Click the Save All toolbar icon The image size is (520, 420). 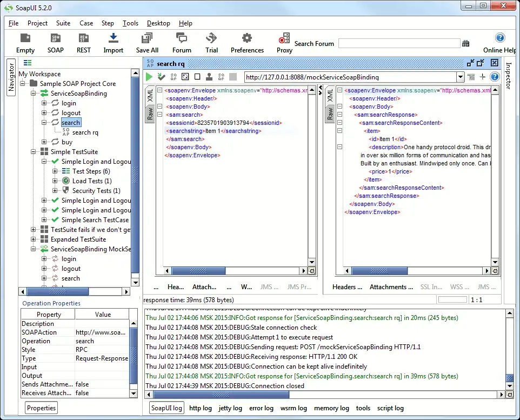point(146,43)
